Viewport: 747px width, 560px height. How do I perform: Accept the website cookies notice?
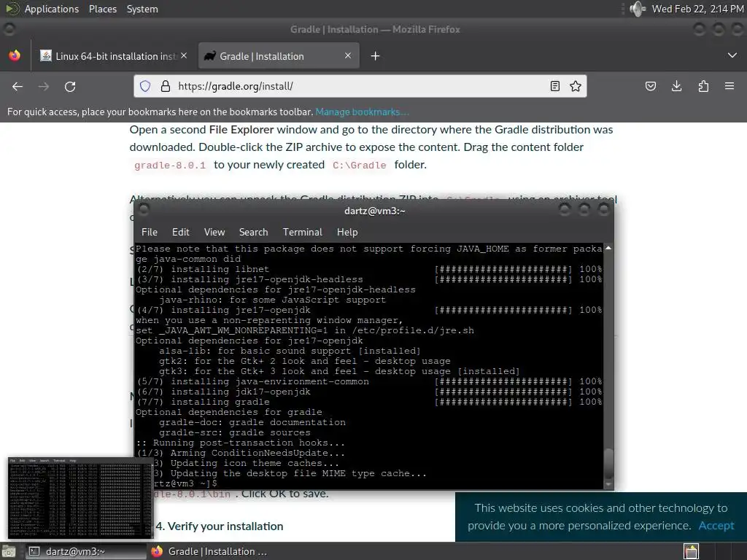tap(716, 525)
